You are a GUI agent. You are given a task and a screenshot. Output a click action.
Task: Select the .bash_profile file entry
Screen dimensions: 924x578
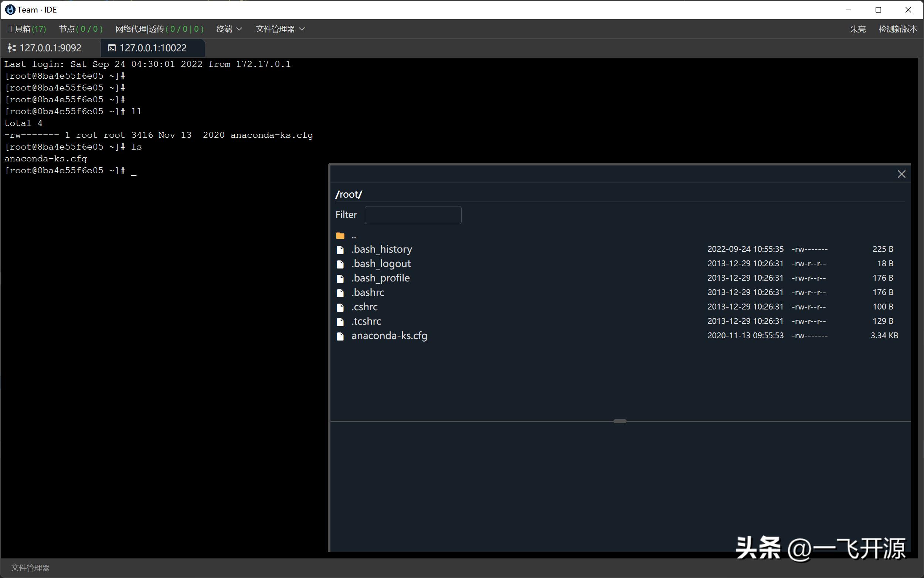(x=380, y=278)
